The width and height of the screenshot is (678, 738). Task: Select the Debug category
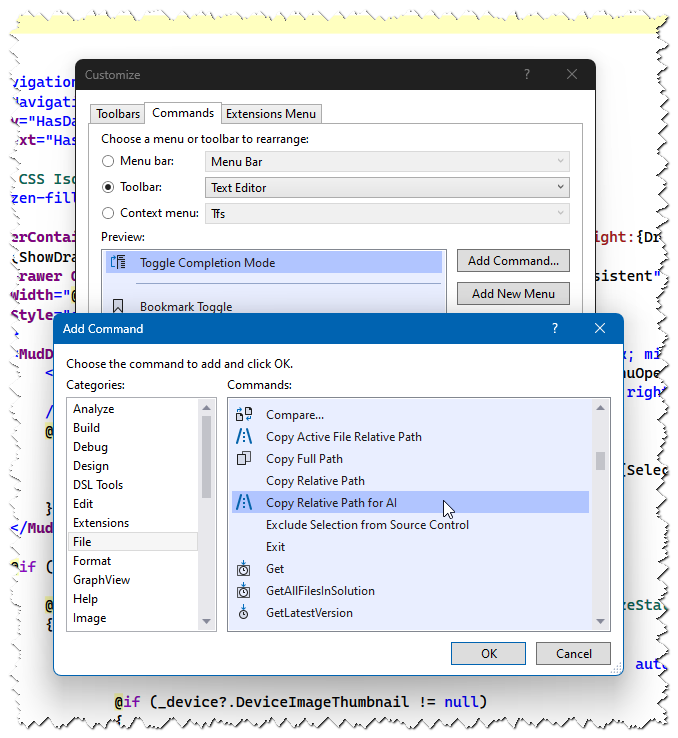[x=91, y=447]
